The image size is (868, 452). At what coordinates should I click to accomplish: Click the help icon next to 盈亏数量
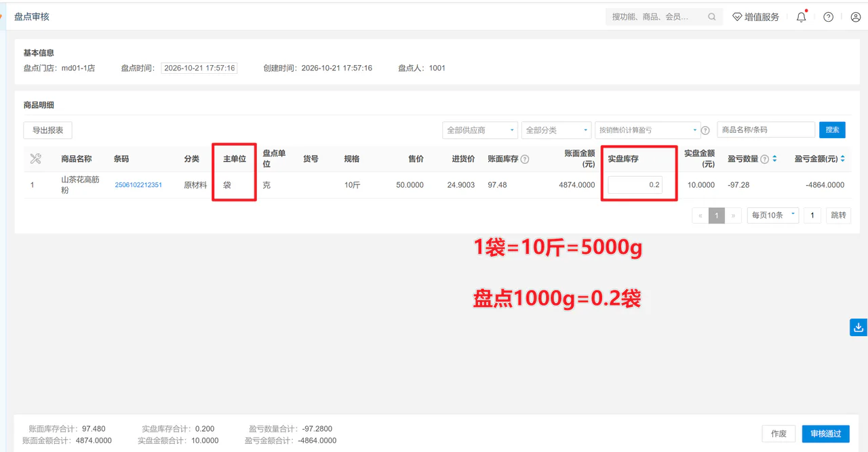pos(765,159)
